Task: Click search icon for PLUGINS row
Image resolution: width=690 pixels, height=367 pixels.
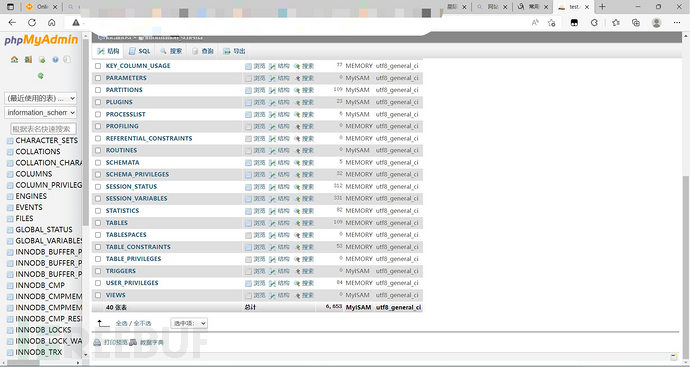Action: pos(297,102)
